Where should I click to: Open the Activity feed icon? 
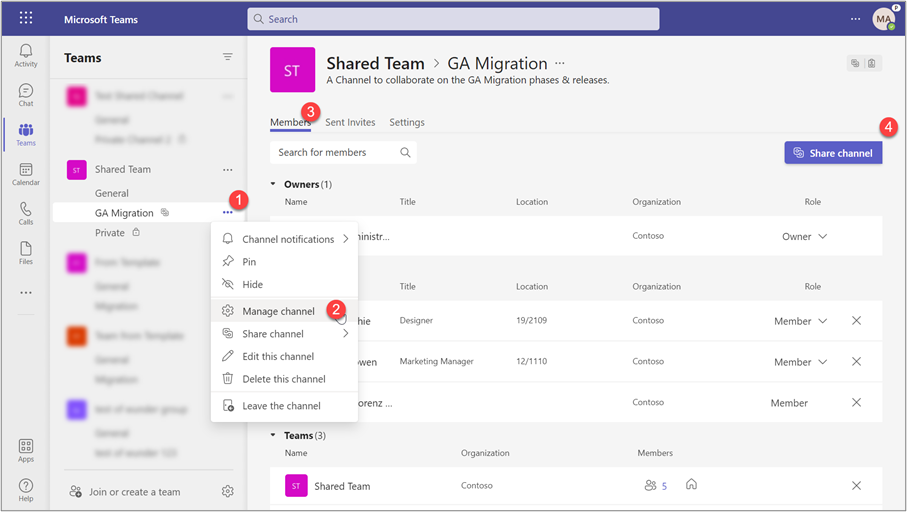[26, 55]
